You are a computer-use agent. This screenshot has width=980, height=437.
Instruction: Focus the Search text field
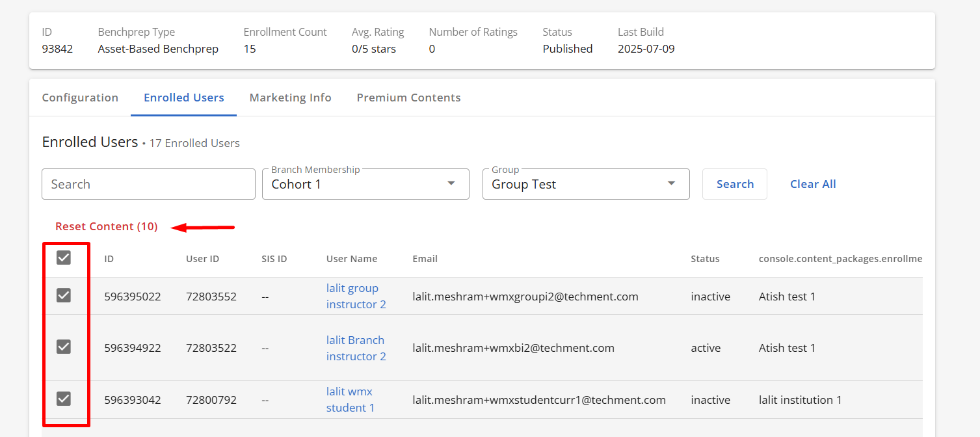(x=148, y=184)
